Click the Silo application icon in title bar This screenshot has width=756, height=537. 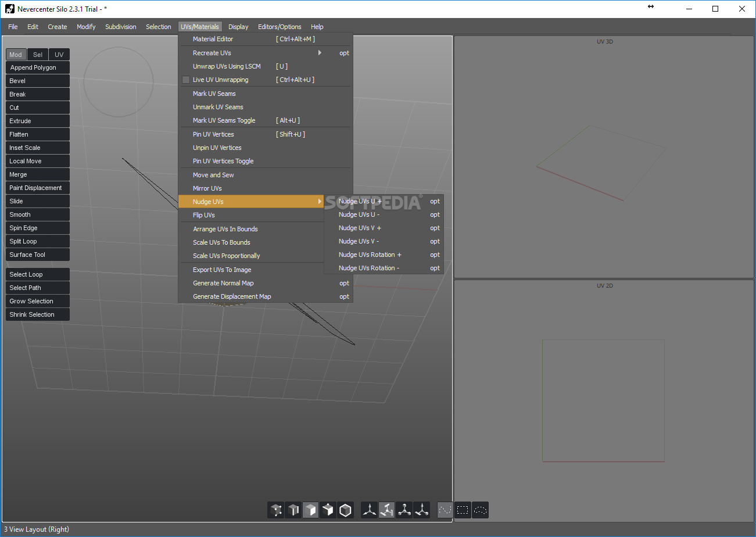click(x=9, y=9)
